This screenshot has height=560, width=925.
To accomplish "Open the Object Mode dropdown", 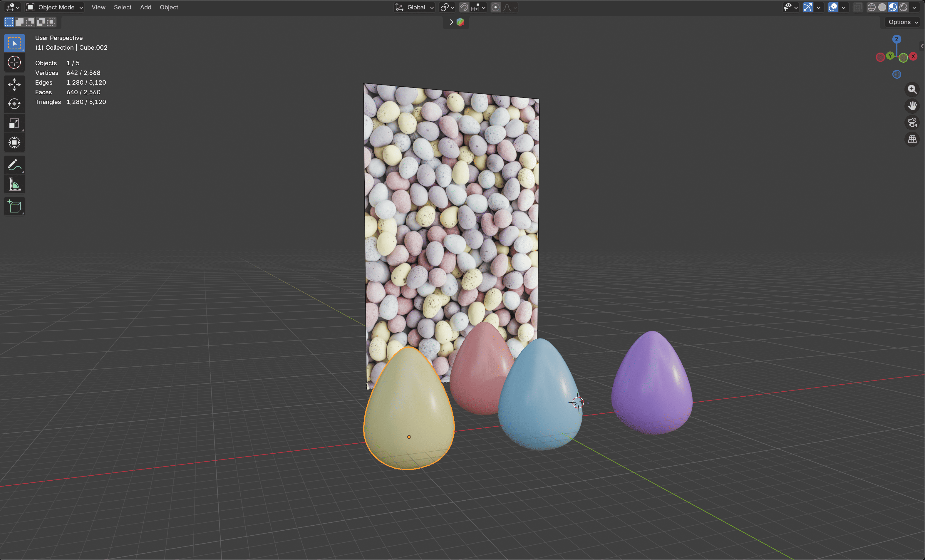I will (55, 7).
